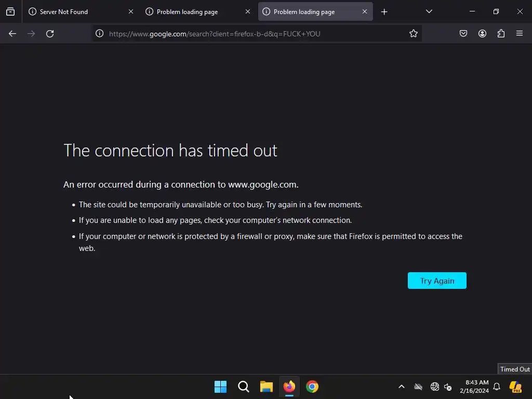The image size is (532, 399).
Task: Open the clock showing 8:43 AM
Action: [x=474, y=387]
